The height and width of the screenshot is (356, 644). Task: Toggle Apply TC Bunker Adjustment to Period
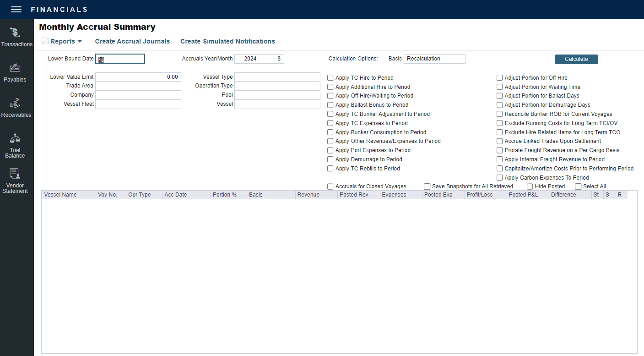click(330, 114)
